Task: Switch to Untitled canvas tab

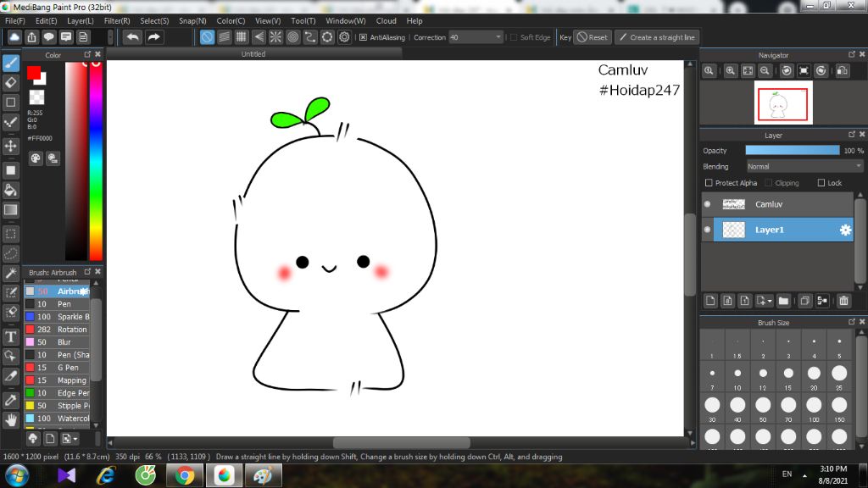Action: [x=253, y=53]
